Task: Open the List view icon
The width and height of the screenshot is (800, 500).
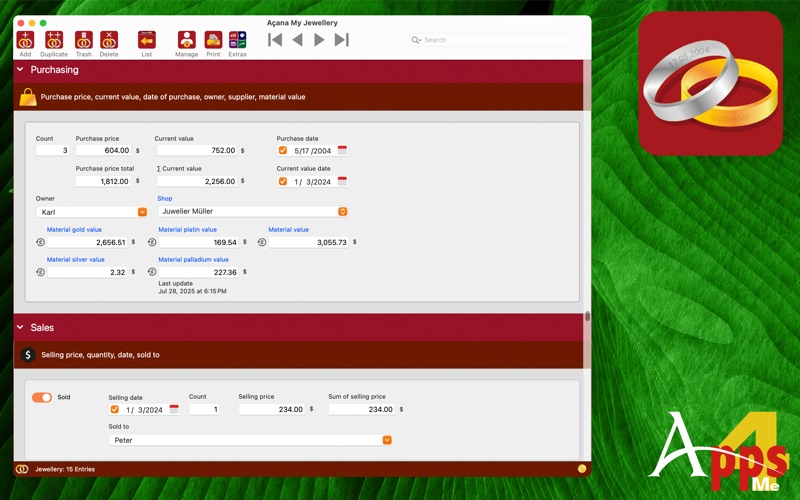Action: pyautogui.click(x=146, y=40)
